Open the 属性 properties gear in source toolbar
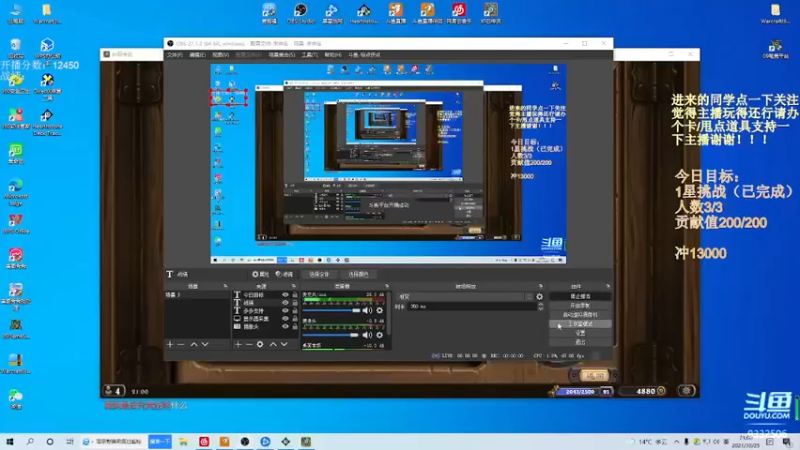Image resolution: width=800 pixels, height=450 pixels. [260, 274]
